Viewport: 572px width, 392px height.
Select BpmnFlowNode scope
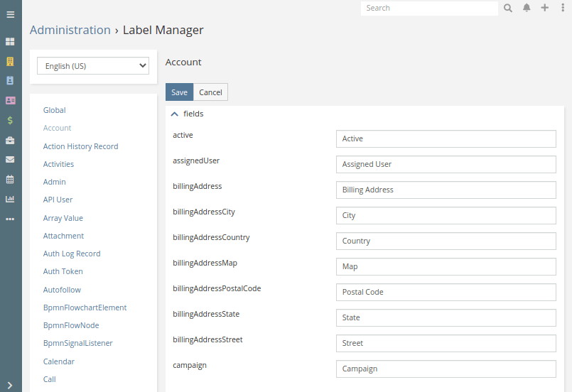tap(71, 325)
